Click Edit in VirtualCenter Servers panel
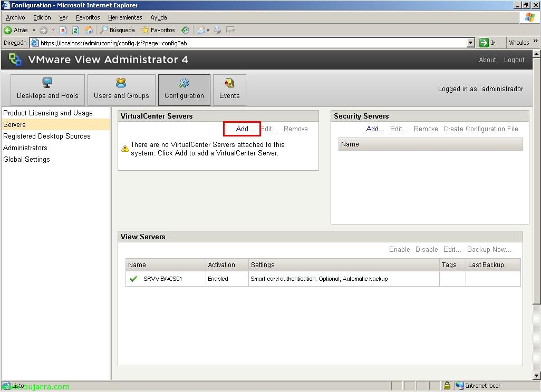This screenshot has width=541, height=392. (269, 129)
